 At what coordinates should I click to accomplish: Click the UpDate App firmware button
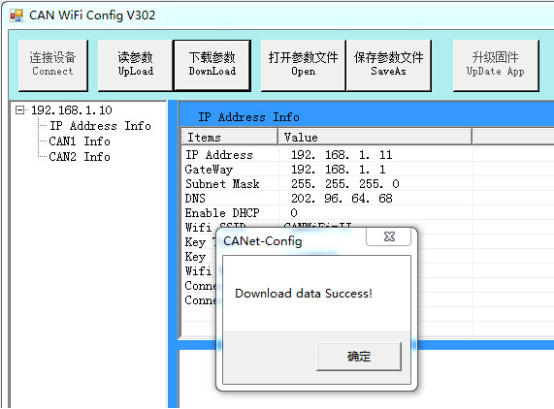click(496, 65)
